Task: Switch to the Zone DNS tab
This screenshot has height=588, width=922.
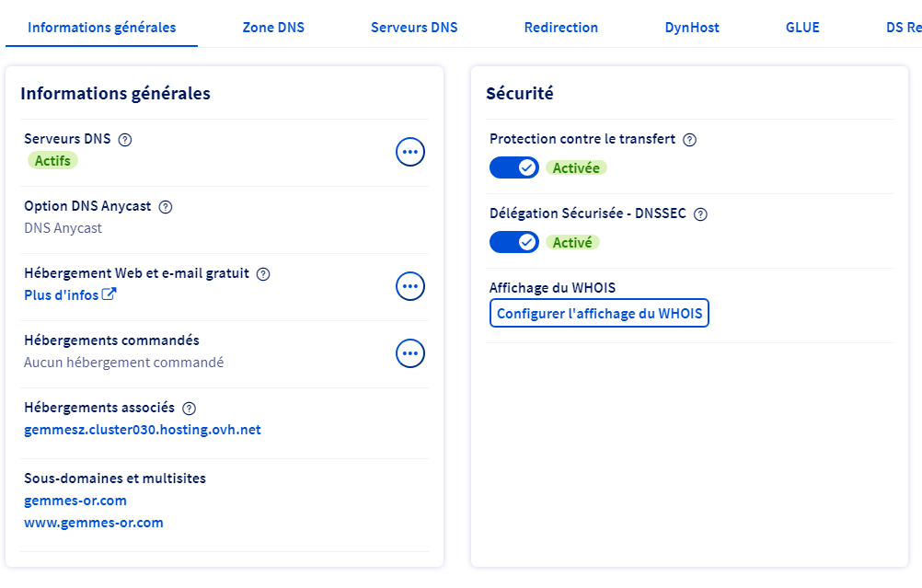Action: coord(273,28)
